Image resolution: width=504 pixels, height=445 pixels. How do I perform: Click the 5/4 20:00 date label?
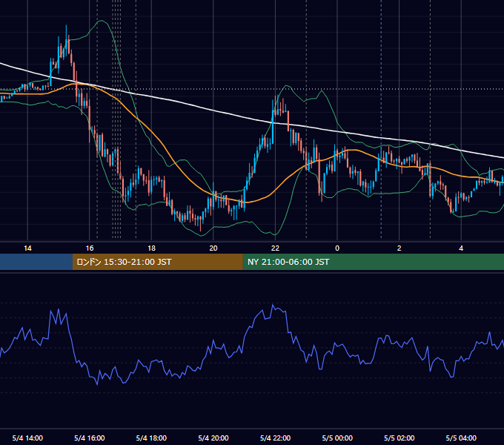click(213, 438)
